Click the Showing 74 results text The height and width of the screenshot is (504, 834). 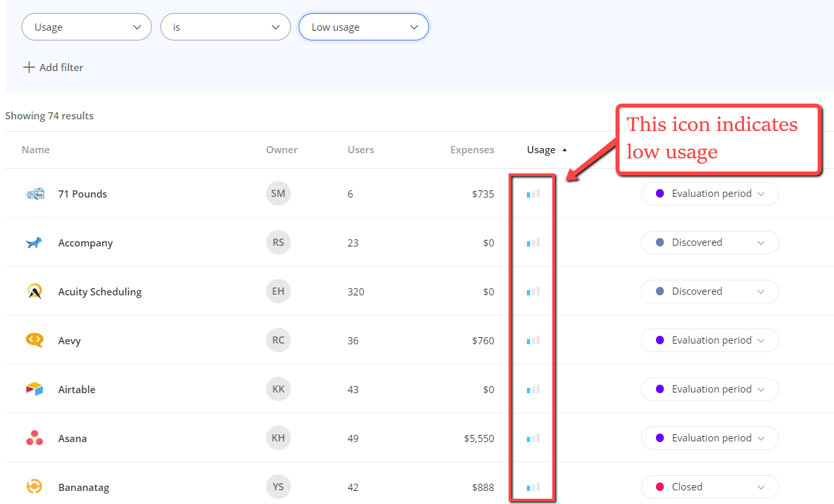50,116
